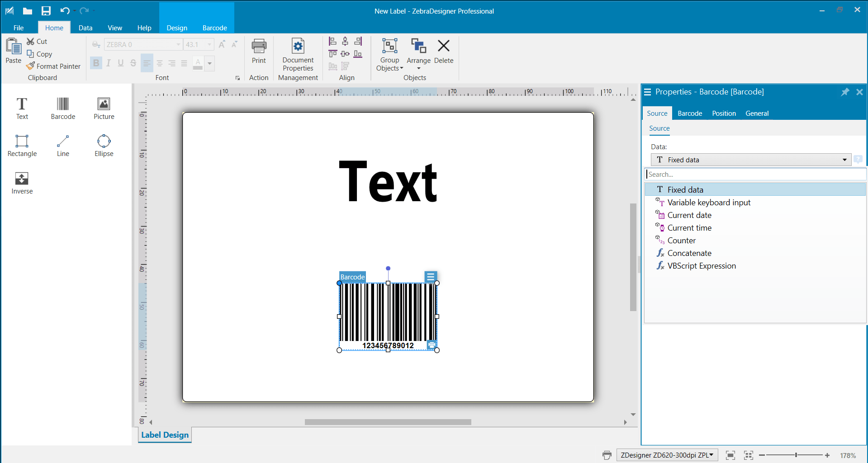Zoom to selected objects

749,455
